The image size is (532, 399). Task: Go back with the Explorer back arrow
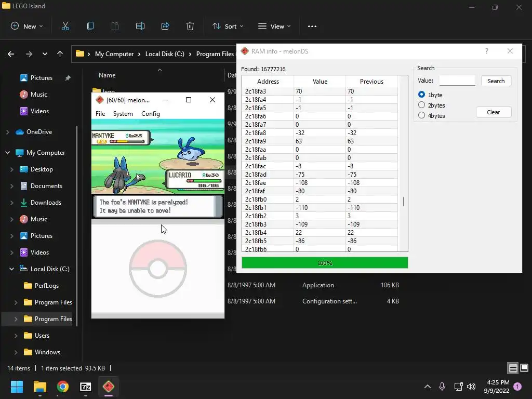(11, 54)
